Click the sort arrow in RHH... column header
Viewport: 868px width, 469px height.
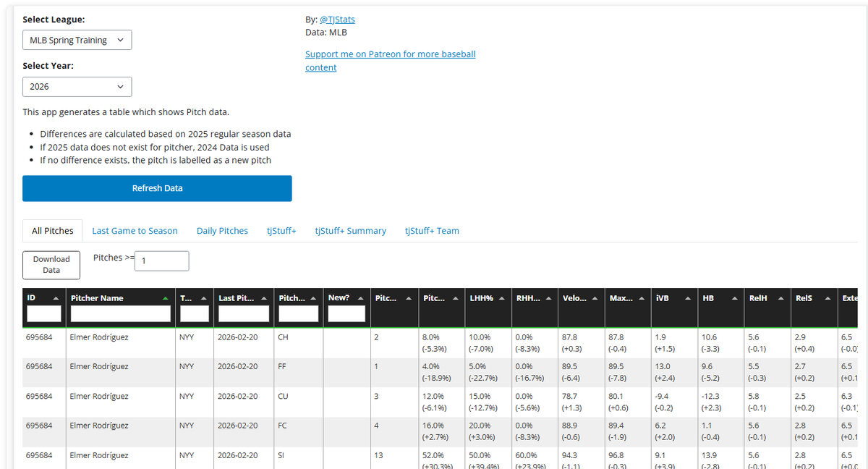(x=548, y=298)
